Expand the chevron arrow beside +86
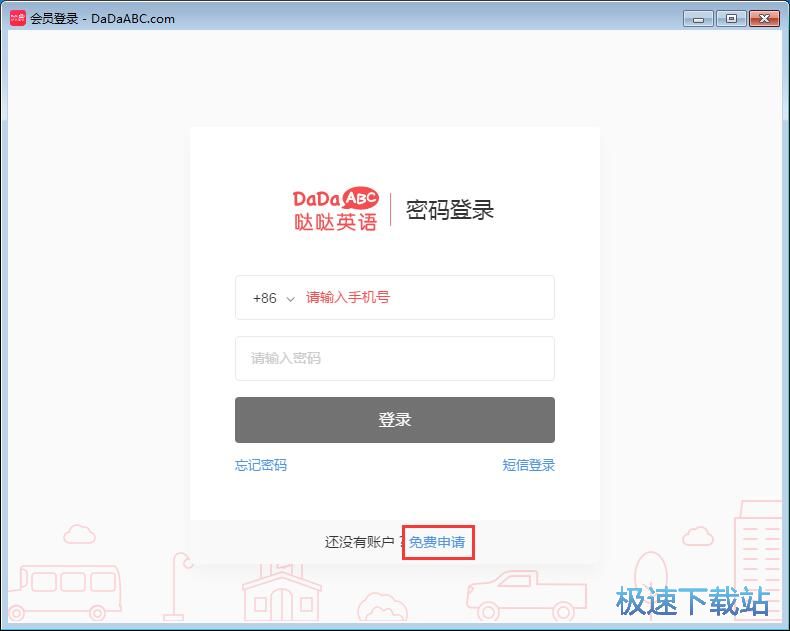 coord(290,299)
